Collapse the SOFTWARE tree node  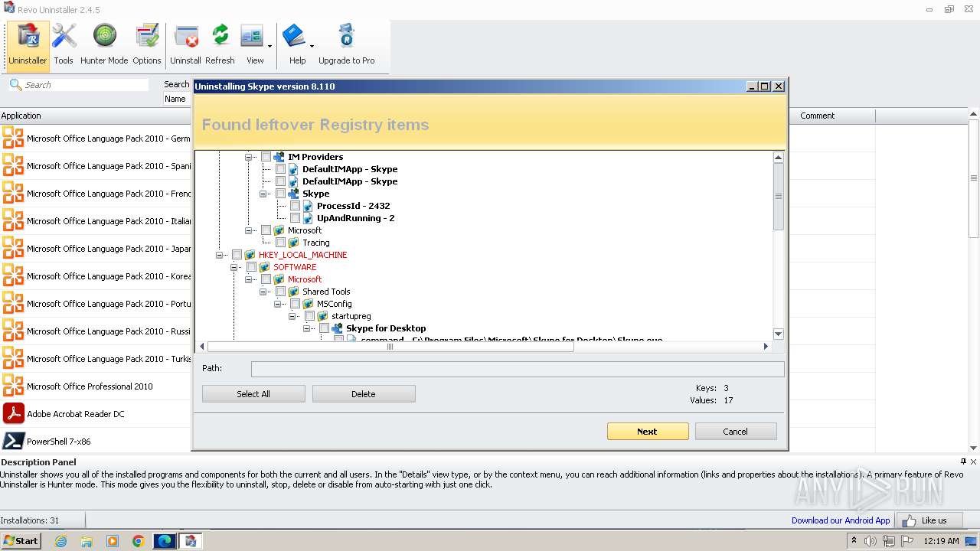coord(234,267)
